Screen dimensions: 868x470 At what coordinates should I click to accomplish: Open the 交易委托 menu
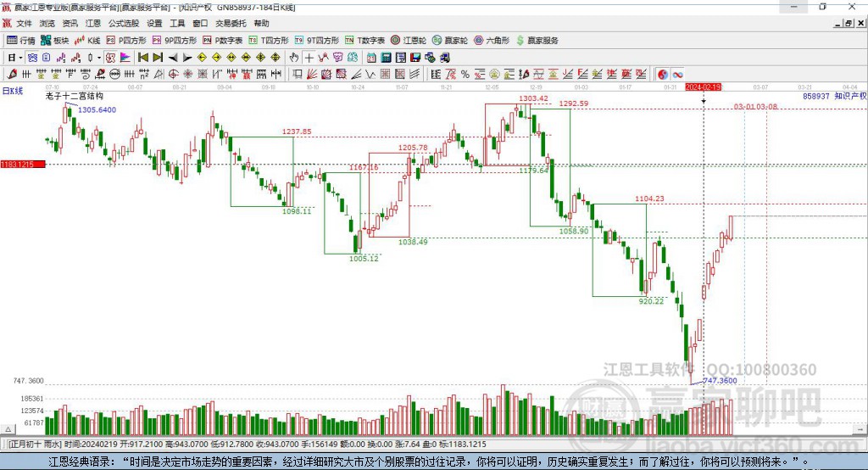pyautogui.click(x=231, y=23)
